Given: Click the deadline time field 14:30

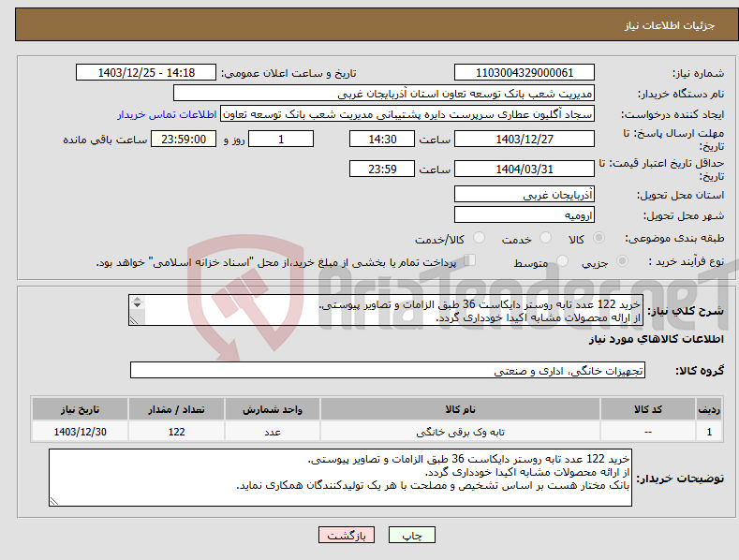Looking at the screenshot, I should click(382, 139).
